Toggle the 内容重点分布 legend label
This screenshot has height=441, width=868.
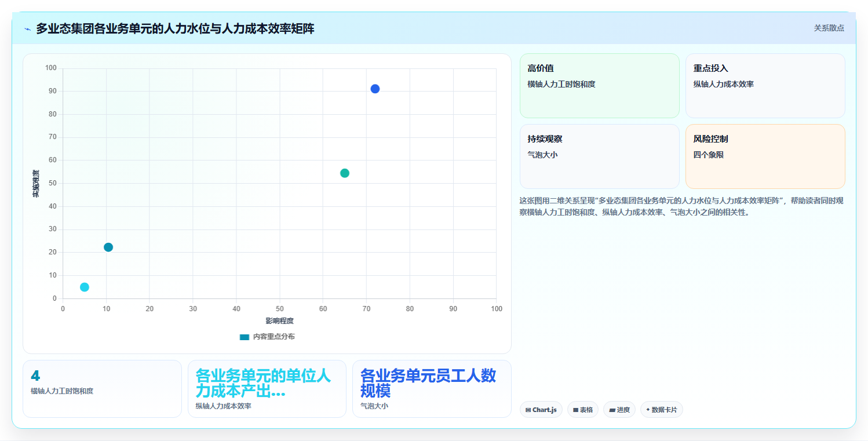(x=273, y=337)
